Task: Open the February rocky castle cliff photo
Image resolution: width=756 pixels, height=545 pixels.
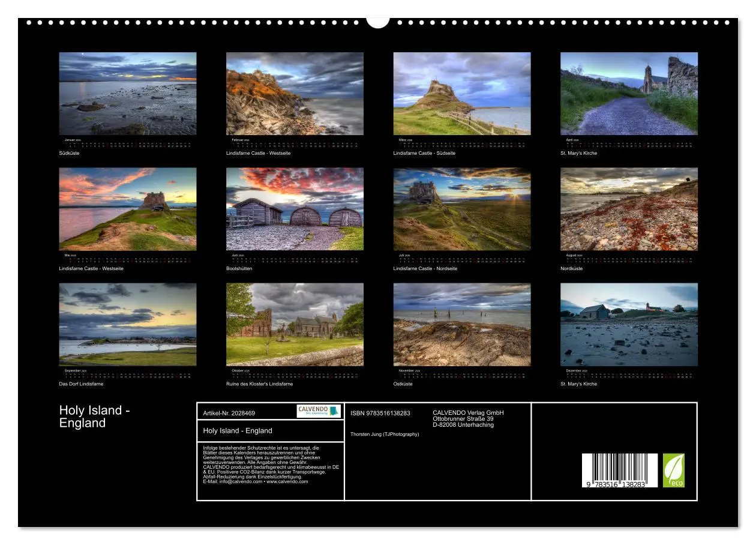Action: tap(295, 94)
